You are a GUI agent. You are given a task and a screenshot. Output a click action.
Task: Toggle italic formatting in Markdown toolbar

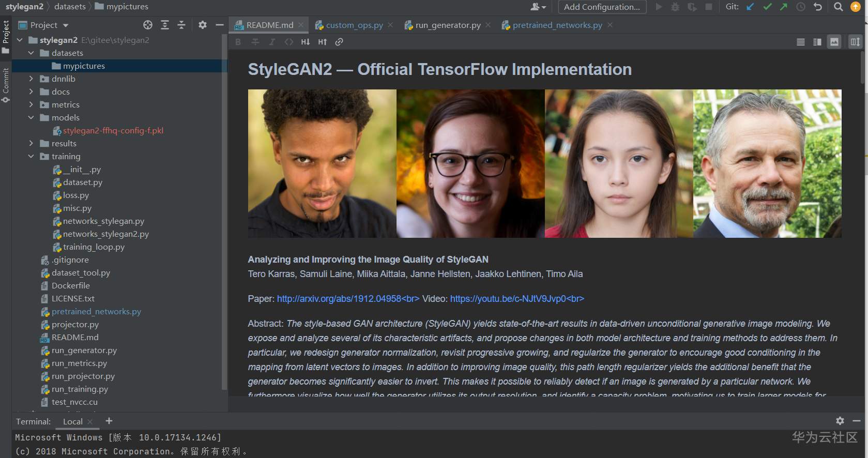coord(272,42)
